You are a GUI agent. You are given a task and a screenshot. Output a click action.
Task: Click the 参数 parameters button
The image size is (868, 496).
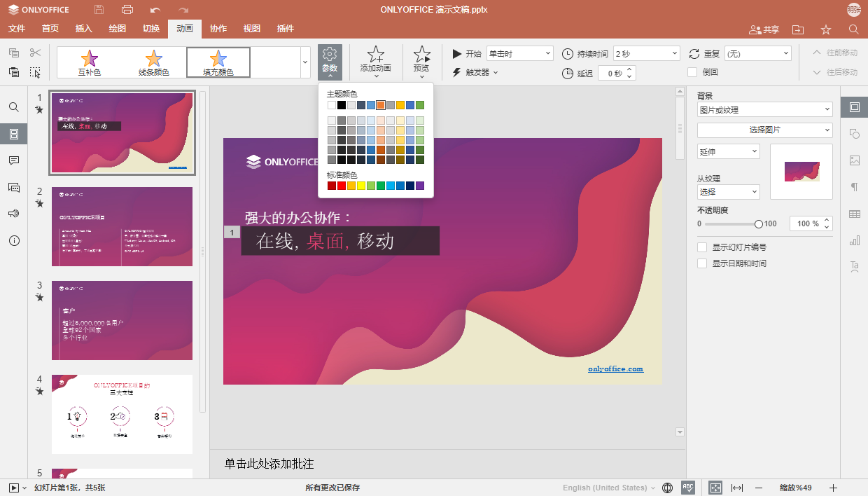pyautogui.click(x=330, y=62)
